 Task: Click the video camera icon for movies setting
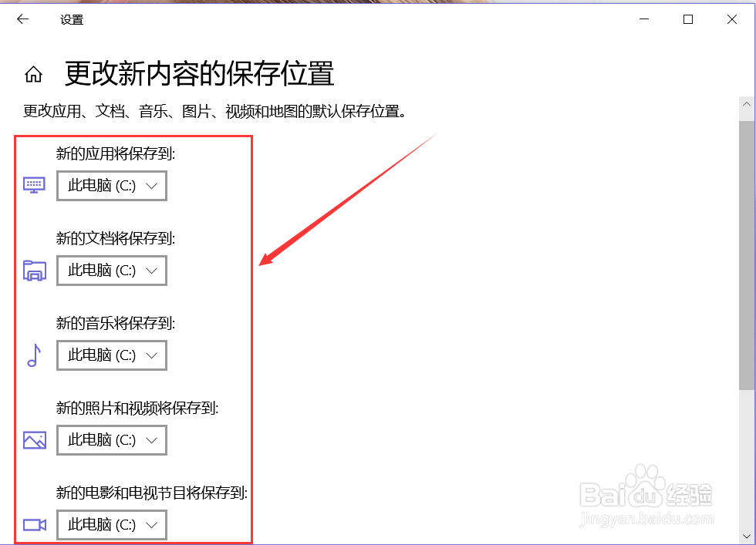33,524
